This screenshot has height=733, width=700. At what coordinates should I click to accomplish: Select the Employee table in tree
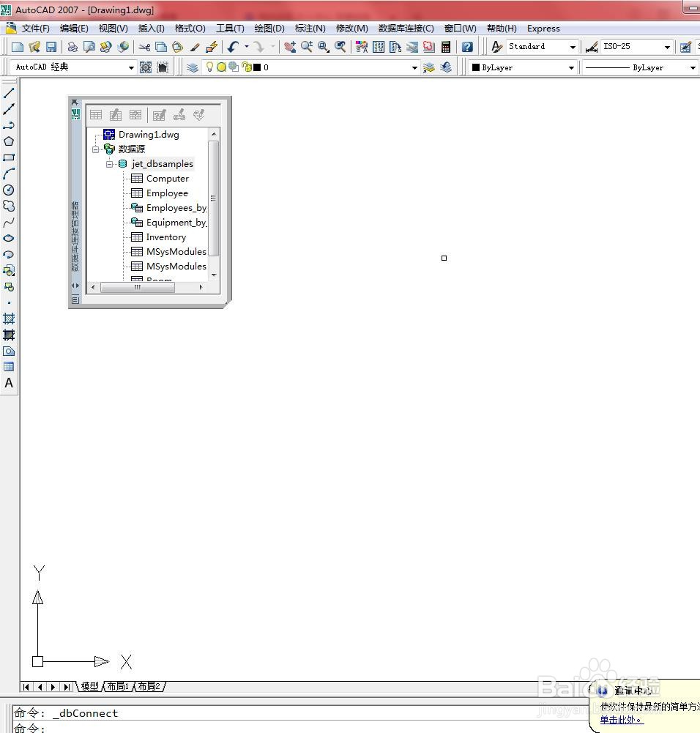tap(167, 193)
